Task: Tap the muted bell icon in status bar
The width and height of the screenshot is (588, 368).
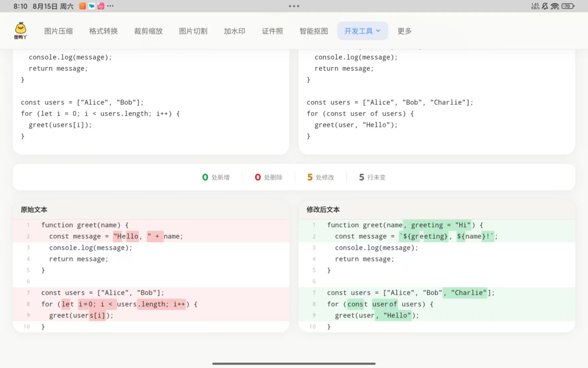Action: [x=545, y=6]
